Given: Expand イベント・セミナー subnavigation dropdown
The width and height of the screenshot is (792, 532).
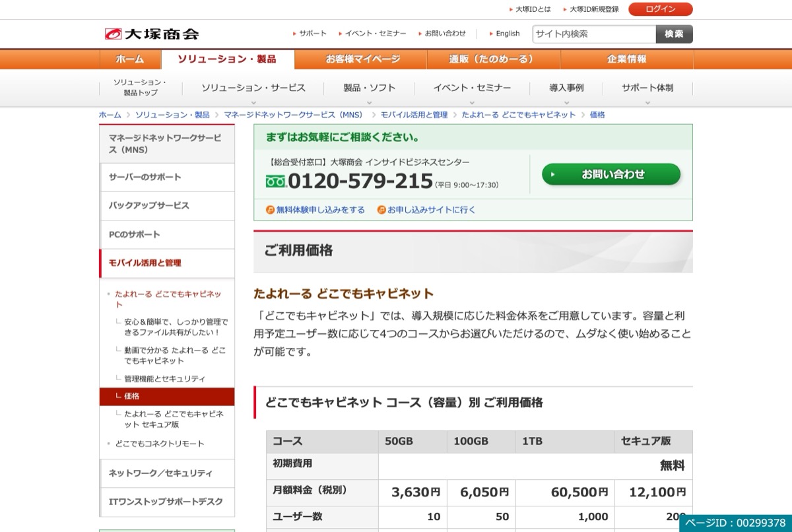Looking at the screenshot, I should [472, 88].
